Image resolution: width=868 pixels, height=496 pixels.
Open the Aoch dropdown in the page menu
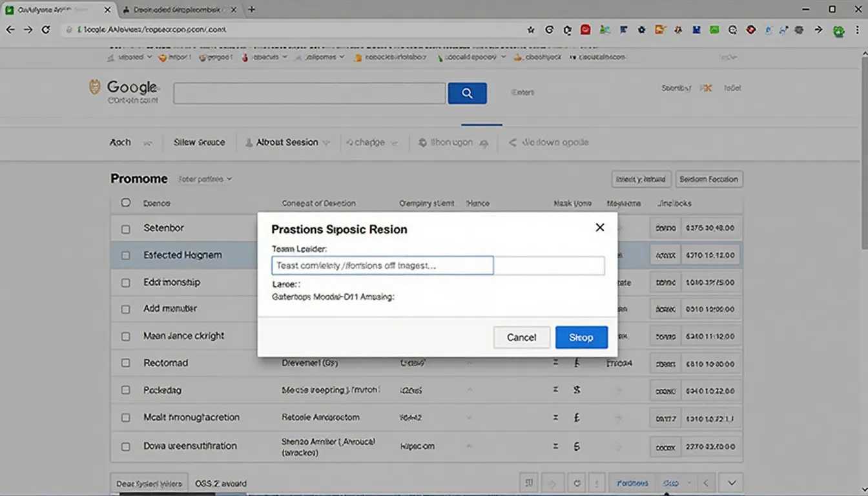[130, 143]
